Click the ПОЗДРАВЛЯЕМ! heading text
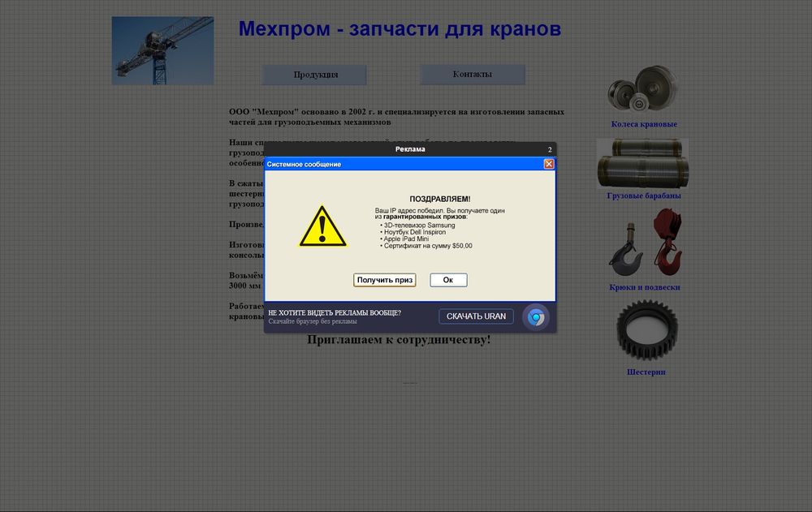Viewport: 812px width, 512px height. coord(439,199)
